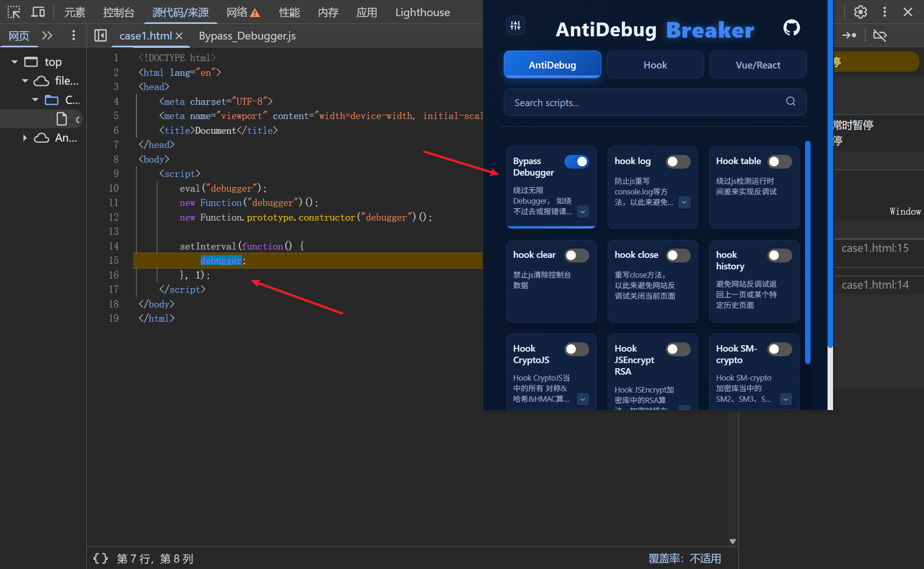Expand Hook SM-crypto description
This screenshot has width=924, height=569.
click(x=786, y=399)
